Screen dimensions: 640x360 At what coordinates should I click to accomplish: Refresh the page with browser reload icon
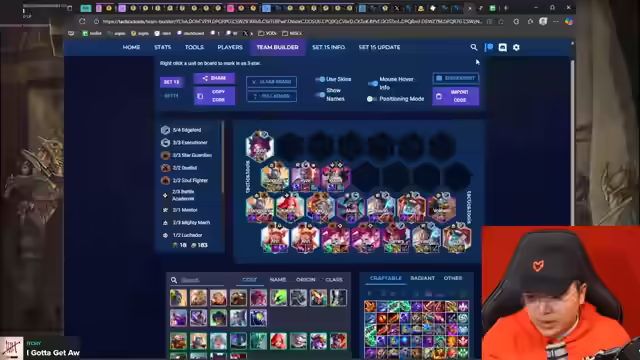tap(82, 21)
